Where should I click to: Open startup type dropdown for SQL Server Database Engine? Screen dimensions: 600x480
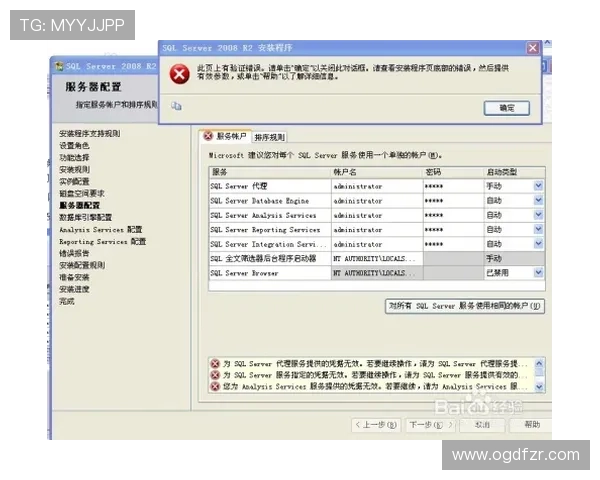pos(538,201)
